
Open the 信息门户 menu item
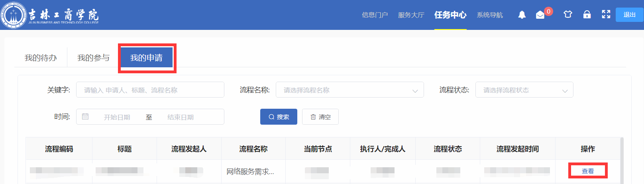point(375,15)
